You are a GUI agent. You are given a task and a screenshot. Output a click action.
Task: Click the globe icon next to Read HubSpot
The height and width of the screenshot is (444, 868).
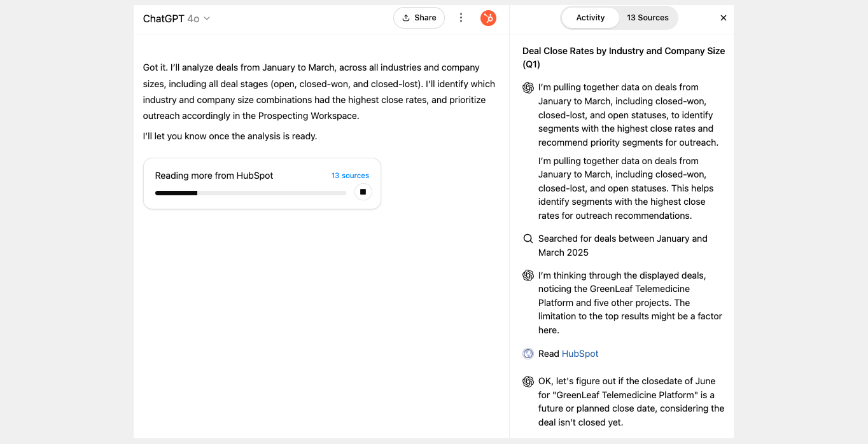[528, 354]
